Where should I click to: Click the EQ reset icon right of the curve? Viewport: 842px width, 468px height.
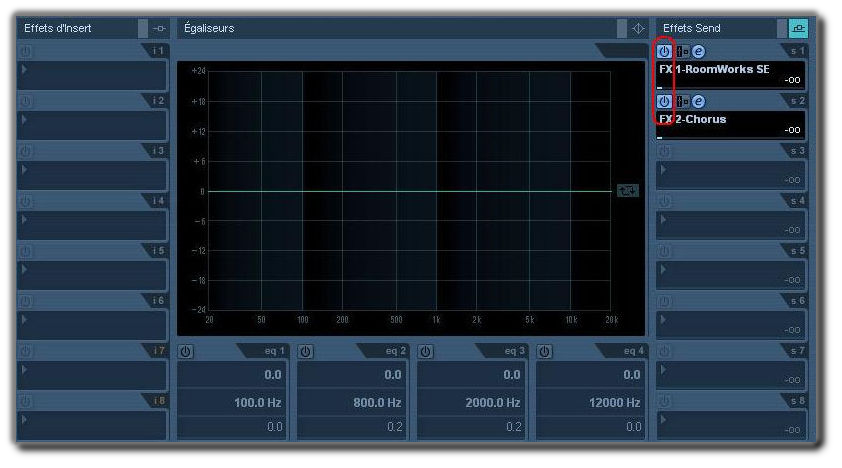click(x=628, y=190)
